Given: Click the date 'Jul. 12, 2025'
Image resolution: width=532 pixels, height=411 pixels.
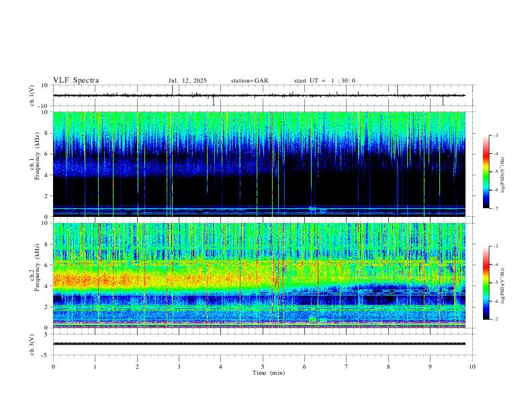Looking at the screenshot, I should point(187,81).
